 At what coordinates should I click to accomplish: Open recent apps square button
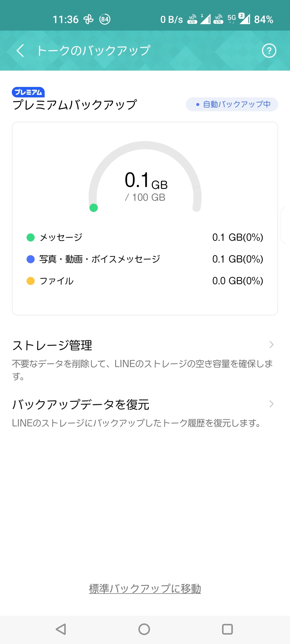click(227, 629)
